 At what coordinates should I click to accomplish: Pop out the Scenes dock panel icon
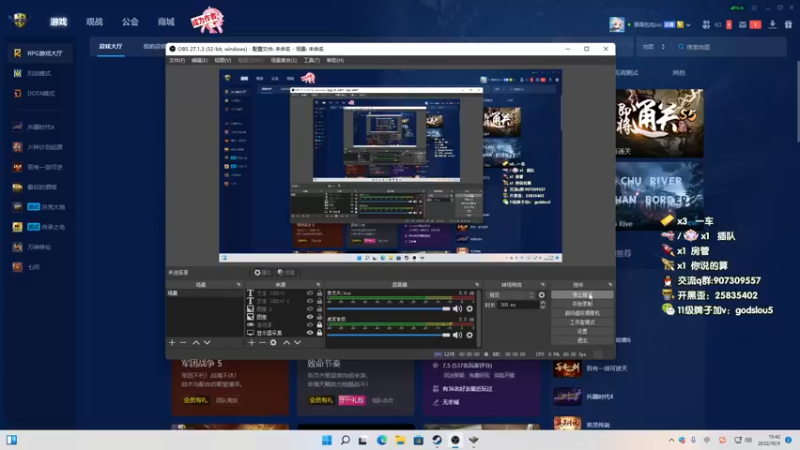pyautogui.click(x=238, y=285)
